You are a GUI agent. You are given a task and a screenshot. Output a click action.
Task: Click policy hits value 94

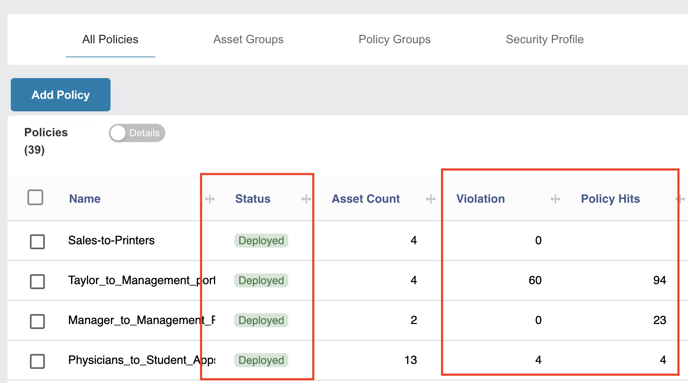[659, 280]
